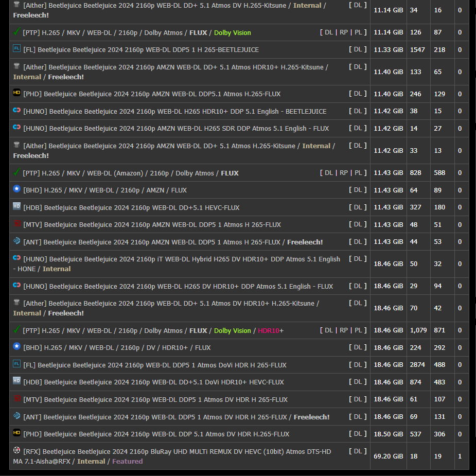Click the "588" count cell
The width and height of the screenshot is (476, 476).
click(x=443, y=173)
